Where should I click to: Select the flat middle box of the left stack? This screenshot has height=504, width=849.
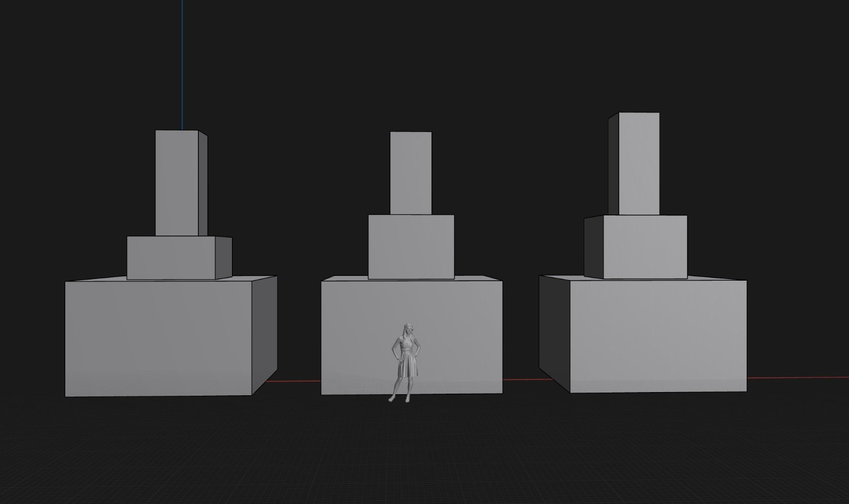(x=179, y=258)
